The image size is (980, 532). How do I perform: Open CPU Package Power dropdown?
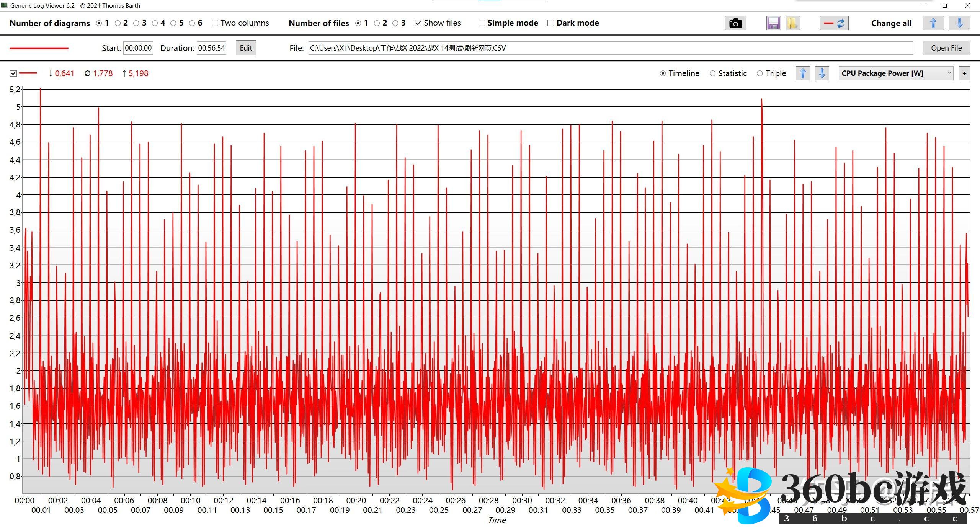tap(896, 73)
